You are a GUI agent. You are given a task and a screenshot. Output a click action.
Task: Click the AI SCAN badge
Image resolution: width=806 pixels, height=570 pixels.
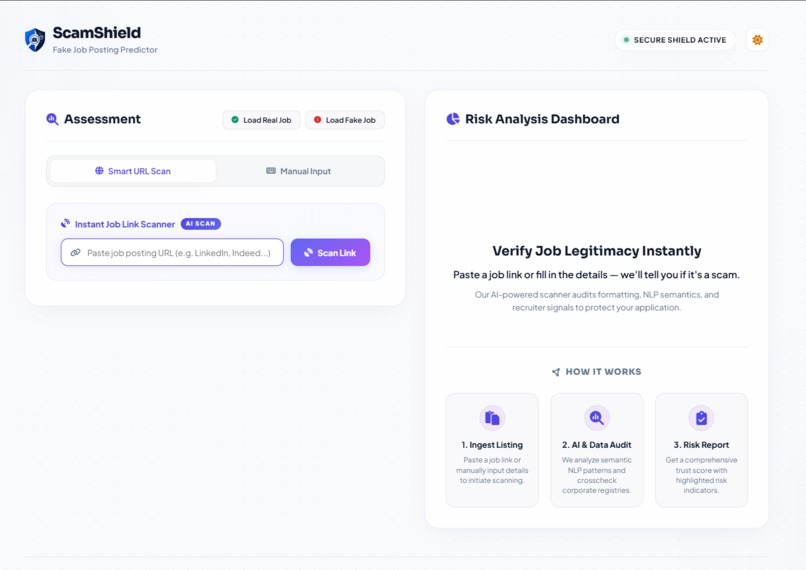click(200, 224)
